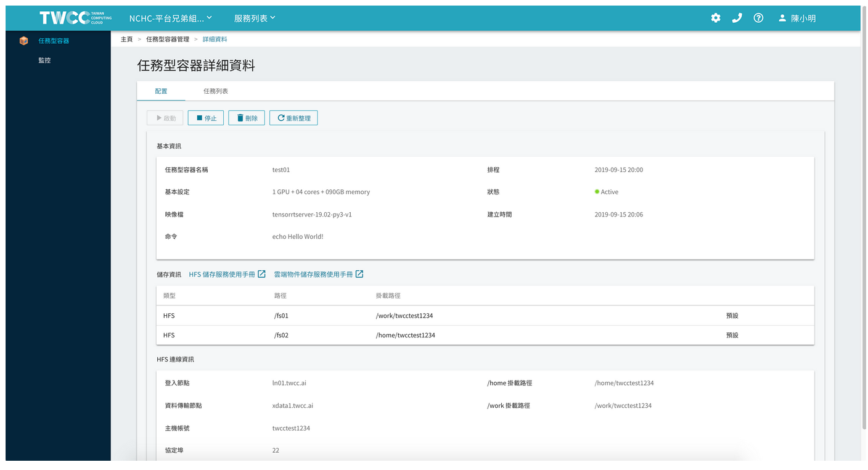Click the port value 22
This screenshot has width=868, height=470.
[276, 450]
